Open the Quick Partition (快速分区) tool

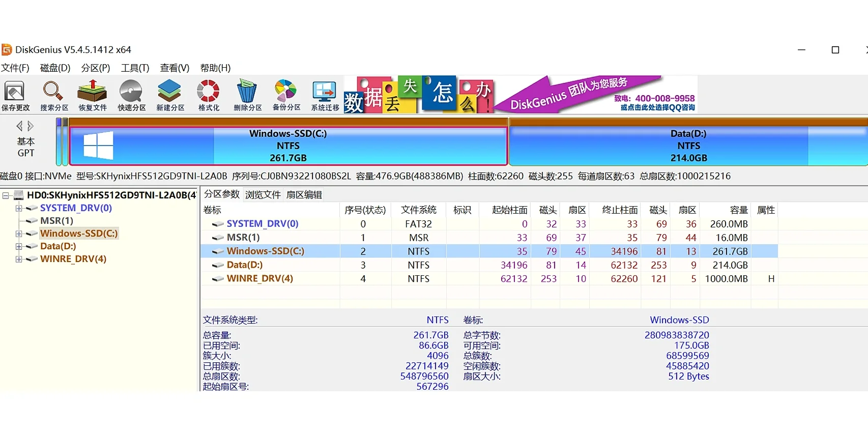click(131, 96)
